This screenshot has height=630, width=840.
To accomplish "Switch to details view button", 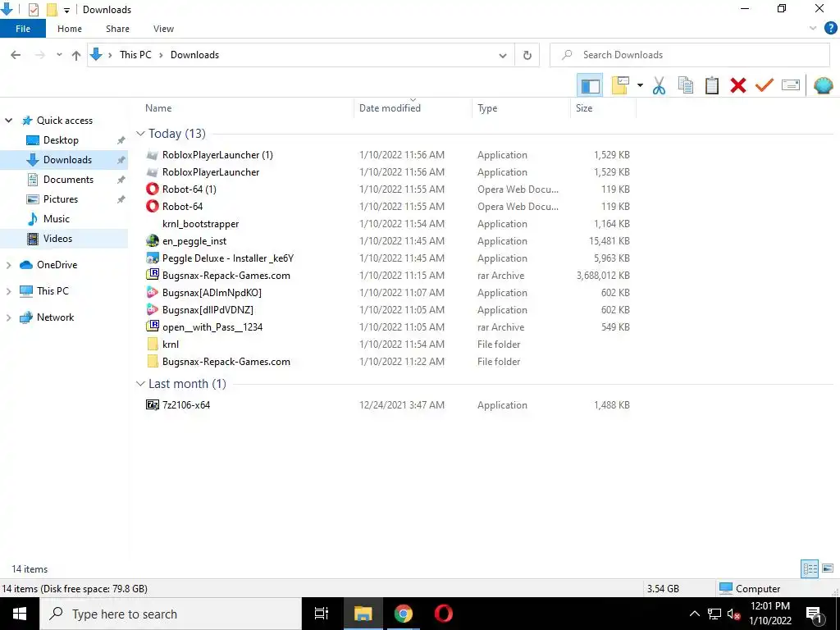I will point(809,568).
